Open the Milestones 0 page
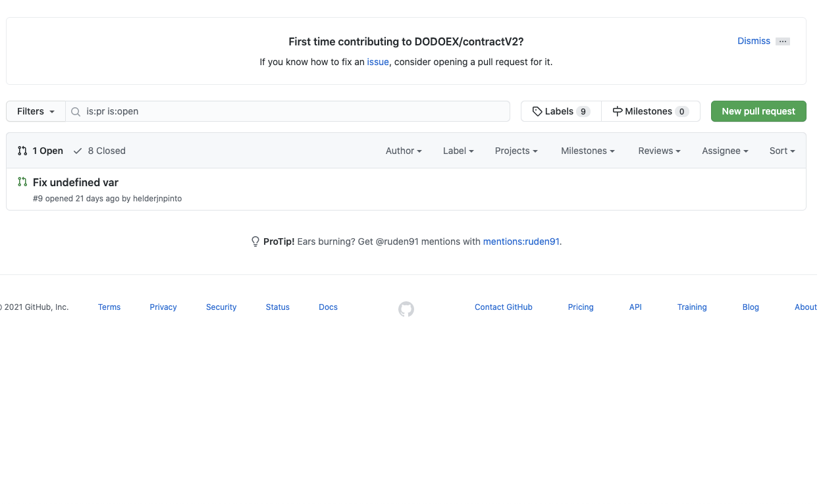This screenshot has height=504, width=821. click(650, 111)
